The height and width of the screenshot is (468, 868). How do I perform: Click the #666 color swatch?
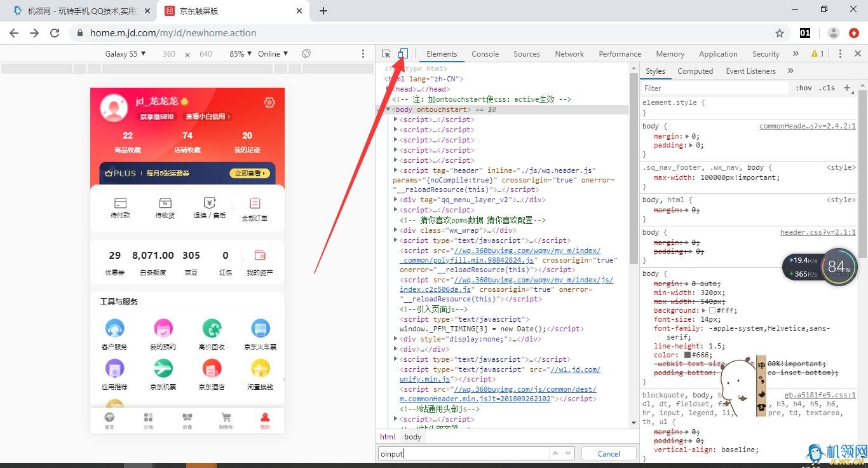688,355
